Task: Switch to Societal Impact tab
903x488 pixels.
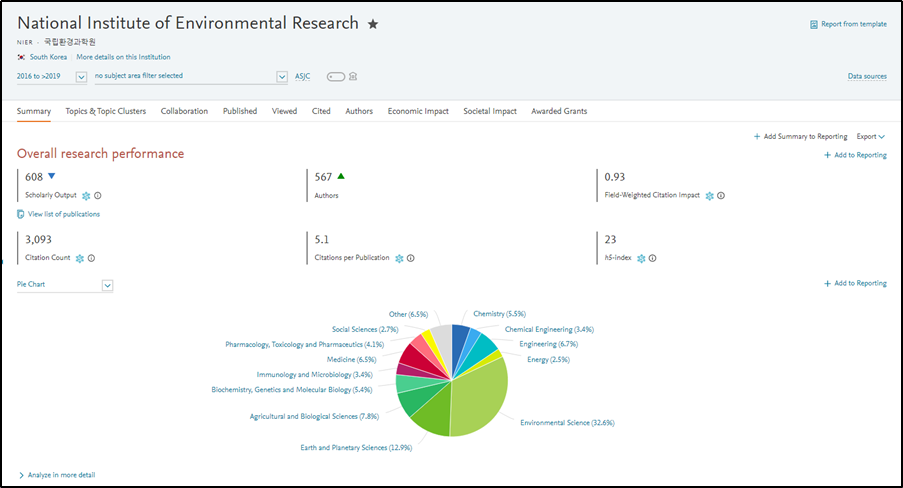Action: click(490, 111)
